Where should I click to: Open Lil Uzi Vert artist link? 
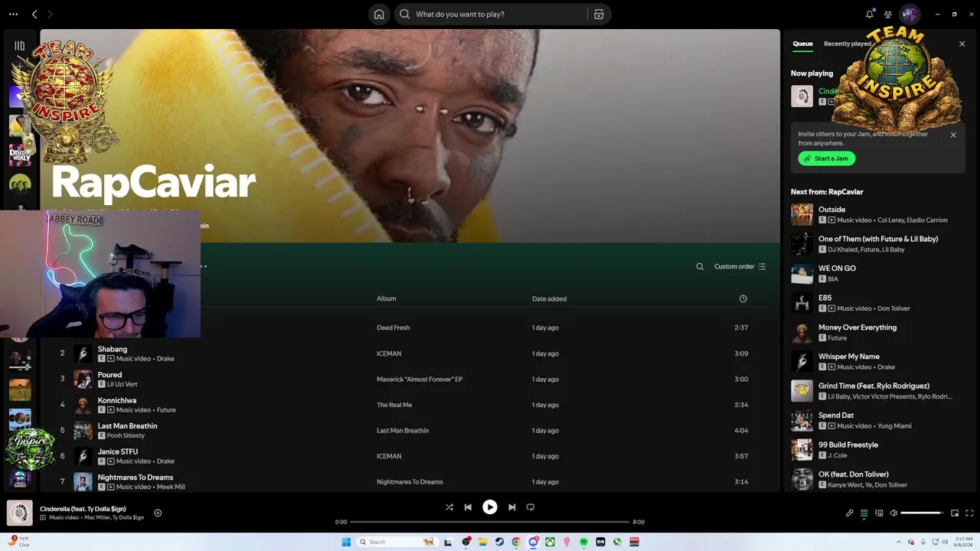coord(122,384)
